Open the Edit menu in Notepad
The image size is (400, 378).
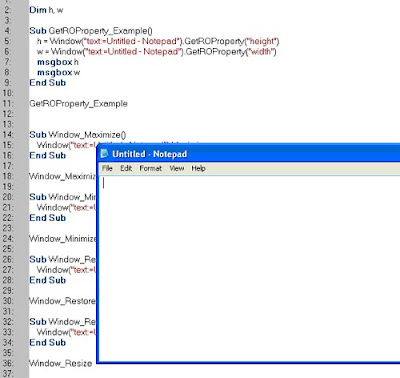[126, 168]
